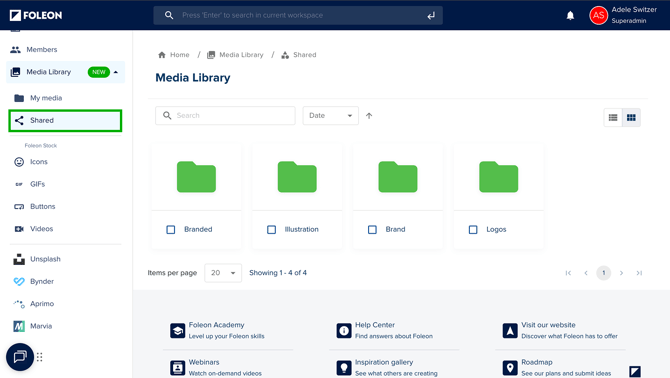Select page 1
This screenshot has height=378, width=670.
click(x=603, y=273)
